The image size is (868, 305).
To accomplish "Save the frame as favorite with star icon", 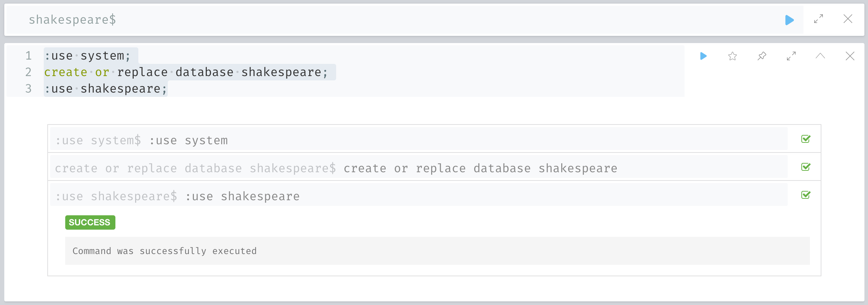I will [x=733, y=56].
